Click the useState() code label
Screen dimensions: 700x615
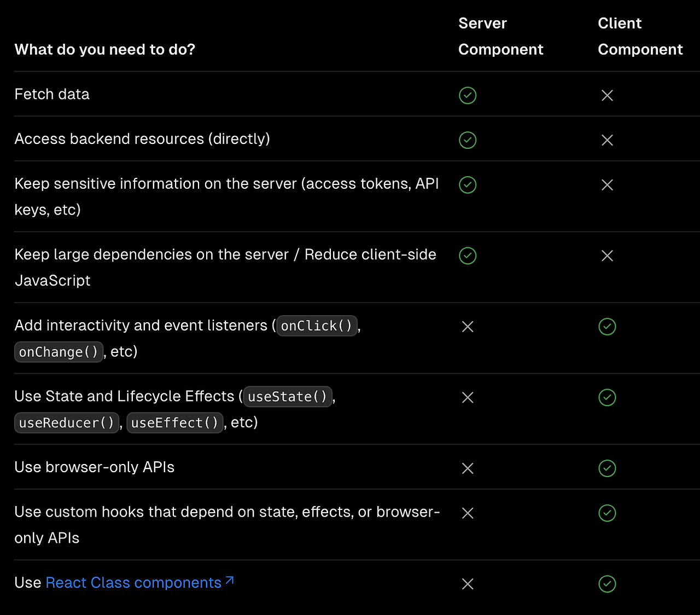coord(288,397)
